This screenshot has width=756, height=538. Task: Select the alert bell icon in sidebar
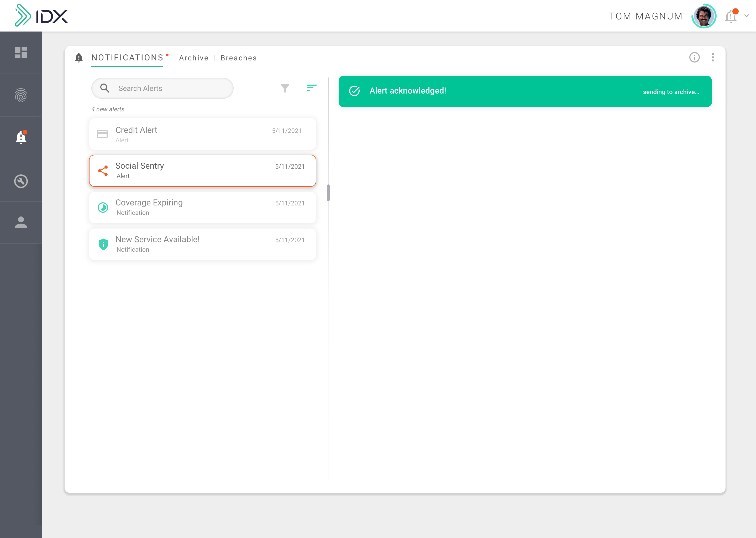click(21, 137)
